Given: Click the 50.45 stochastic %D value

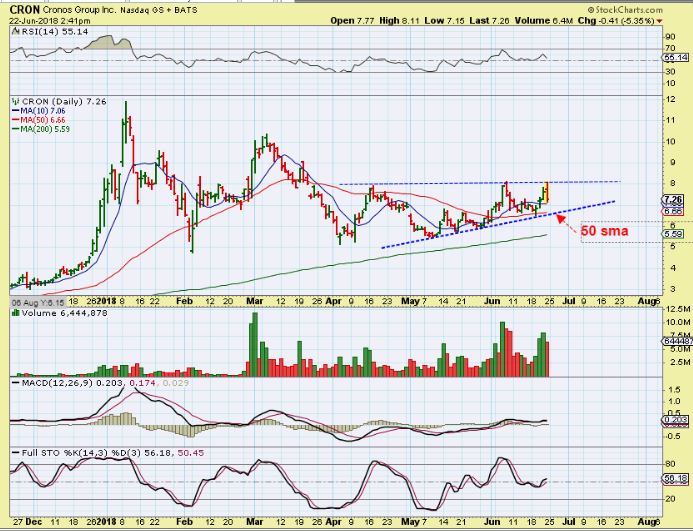Looking at the screenshot, I should point(191,453).
